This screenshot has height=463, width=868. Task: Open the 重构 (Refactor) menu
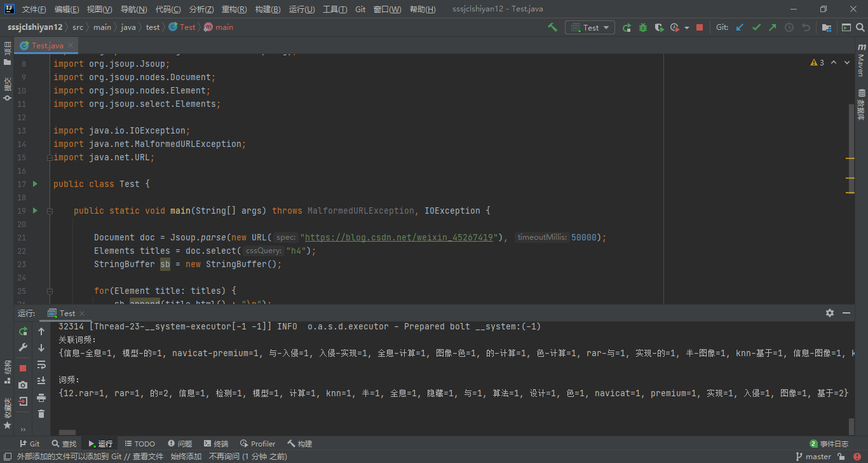click(x=234, y=10)
